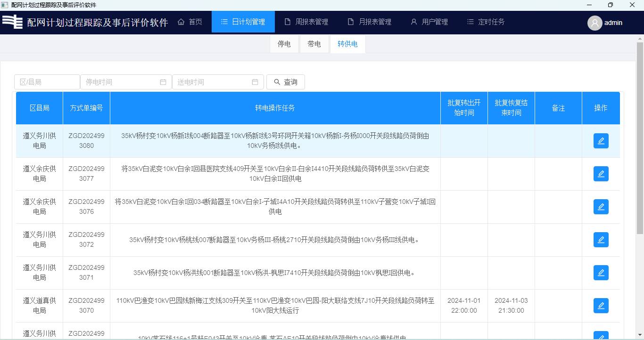Click the edit icon for row ZGD2024993080
Viewport: 644px width, 340px height.
[x=601, y=141]
